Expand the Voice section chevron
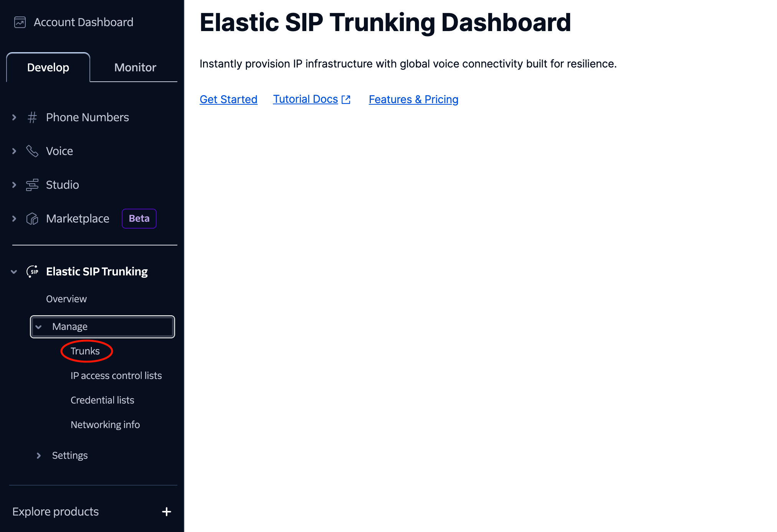 14,151
